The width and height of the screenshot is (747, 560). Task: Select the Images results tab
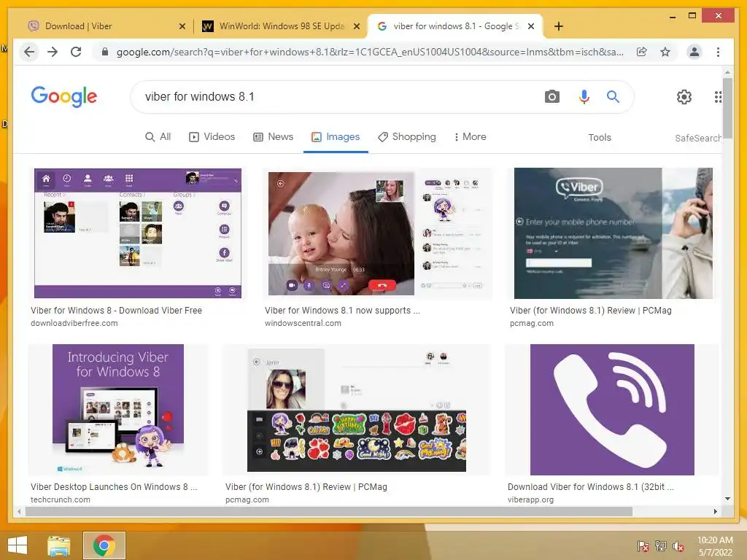click(x=336, y=136)
